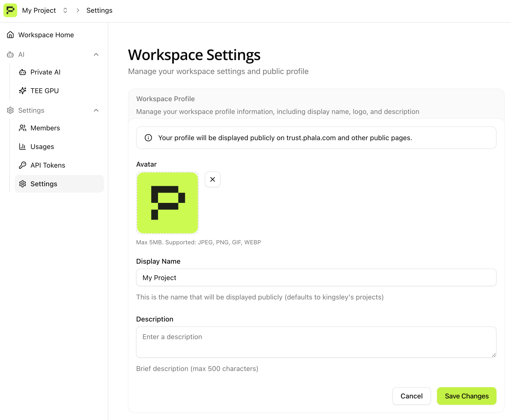Click the green avatar thumbnail

pos(167,203)
